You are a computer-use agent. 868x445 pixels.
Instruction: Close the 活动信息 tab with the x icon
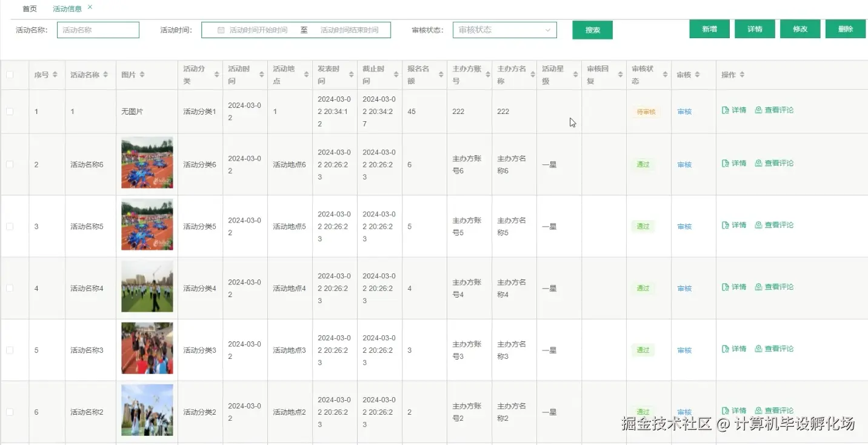coord(90,7)
